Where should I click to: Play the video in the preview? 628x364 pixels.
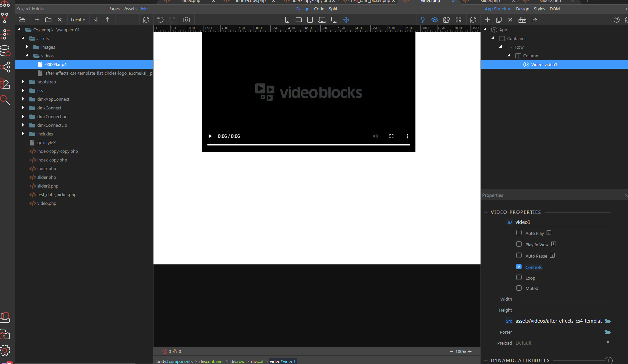pos(210,136)
